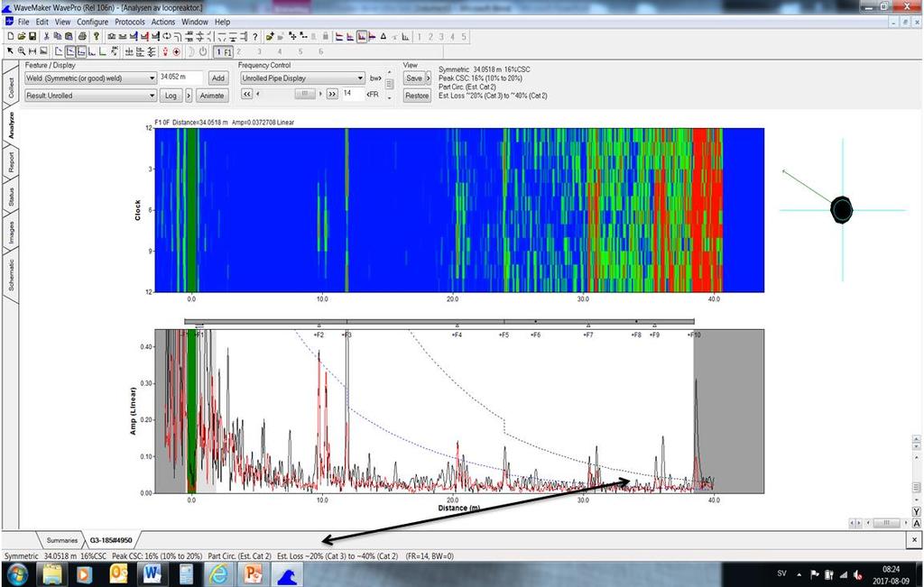Click the WavePro wave icon in the taskbar
This screenshot has width=924, height=587.
coord(287,573)
